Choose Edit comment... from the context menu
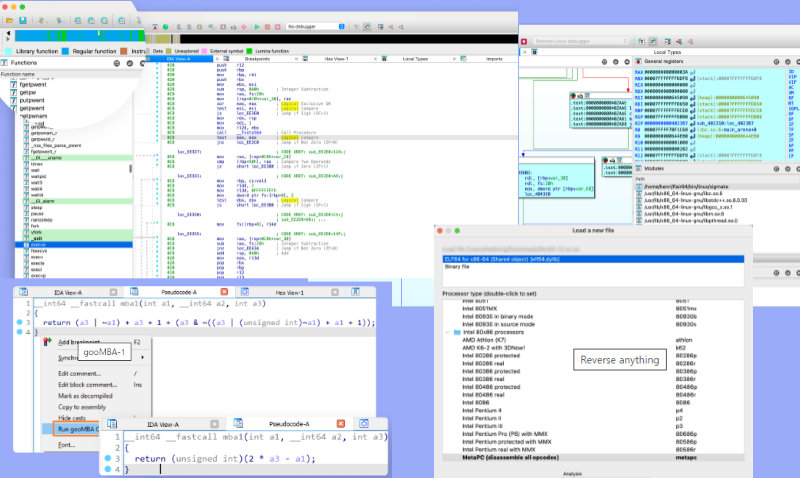 point(79,373)
